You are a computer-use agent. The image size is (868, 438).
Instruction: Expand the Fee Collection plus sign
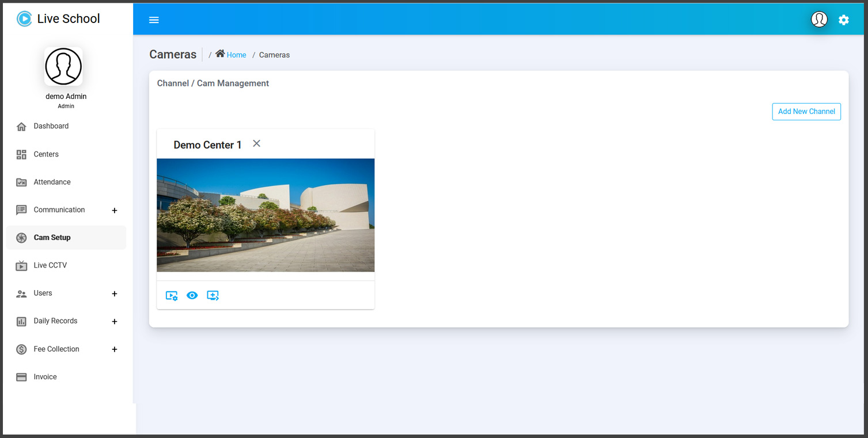(114, 349)
